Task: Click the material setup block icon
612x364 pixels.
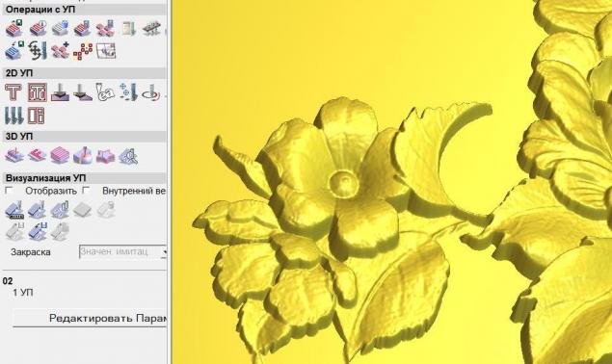Action: (151, 29)
